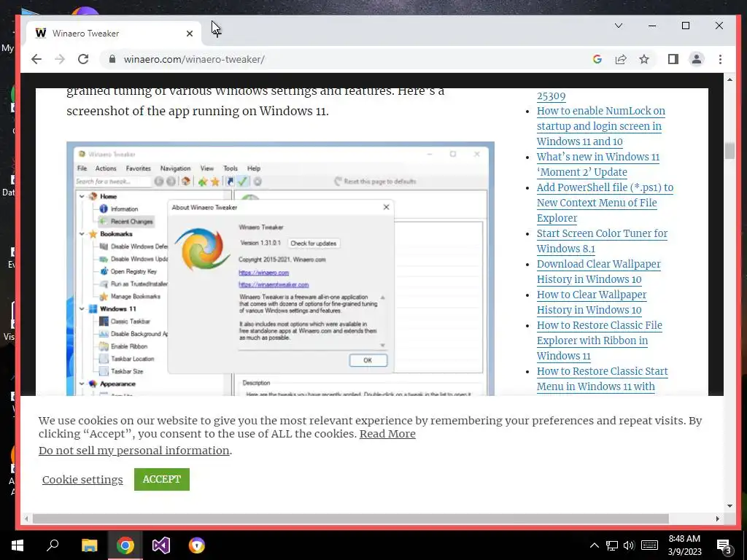Click the left arrow of horizontal scrollbar
The width and height of the screenshot is (747, 560).
26,518
